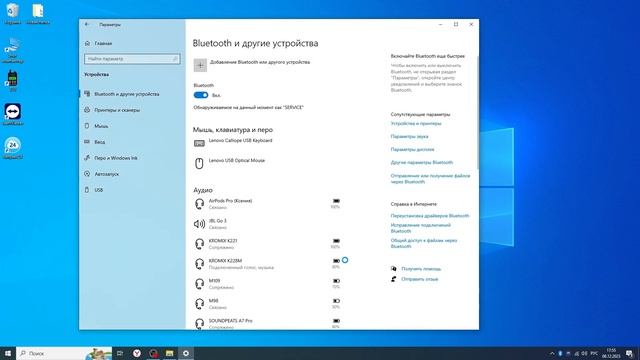Viewport: 640px width, 360px height.
Task: Open the Главная home page in the sidebar
Action: (x=103, y=43)
